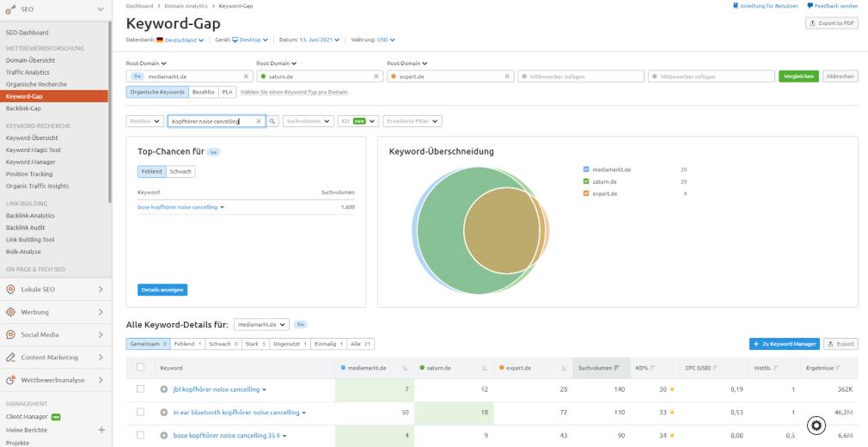
Task: Open bose kopfhörer noise cancelling missing keyword
Action: [x=178, y=207]
